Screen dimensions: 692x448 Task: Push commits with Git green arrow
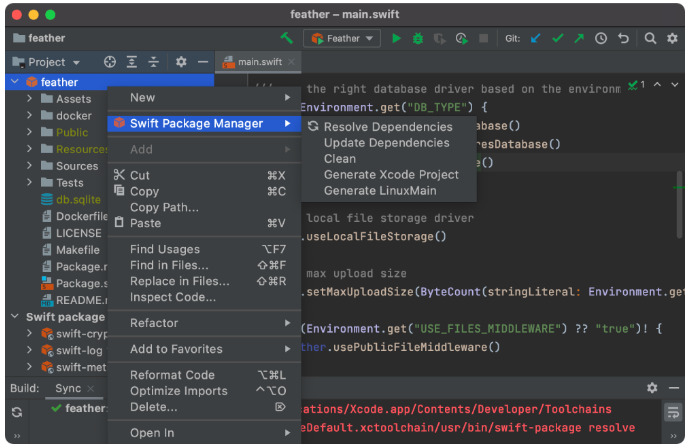[579, 38]
